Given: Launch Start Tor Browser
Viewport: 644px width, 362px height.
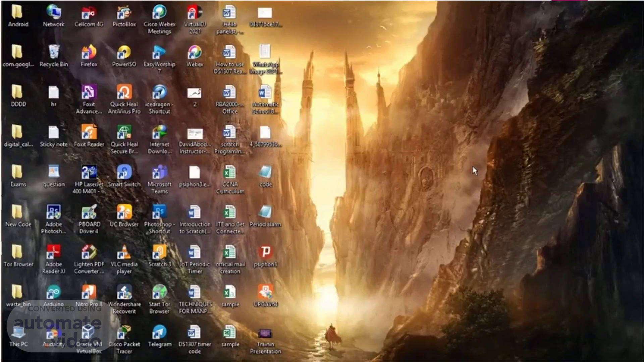Looking at the screenshot, I should 159,299.
